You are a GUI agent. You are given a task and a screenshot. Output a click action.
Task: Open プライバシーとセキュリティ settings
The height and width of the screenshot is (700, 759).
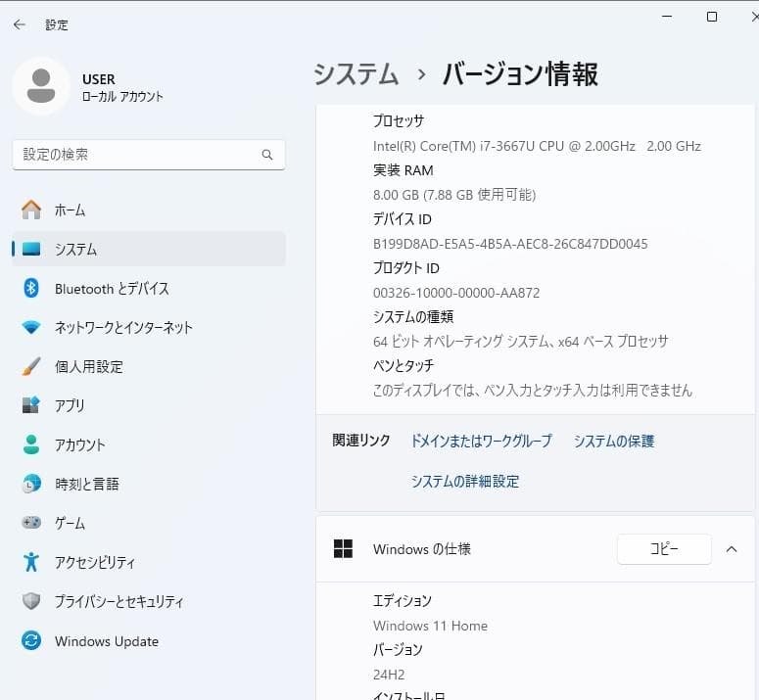pos(149,601)
